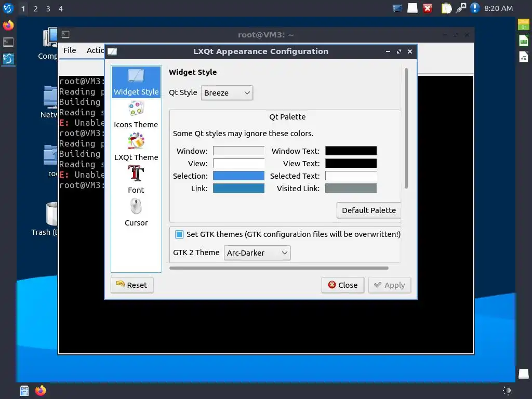Pick the Window Text color swatch
Image resolution: width=532 pixels, height=399 pixels.
[351, 151]
